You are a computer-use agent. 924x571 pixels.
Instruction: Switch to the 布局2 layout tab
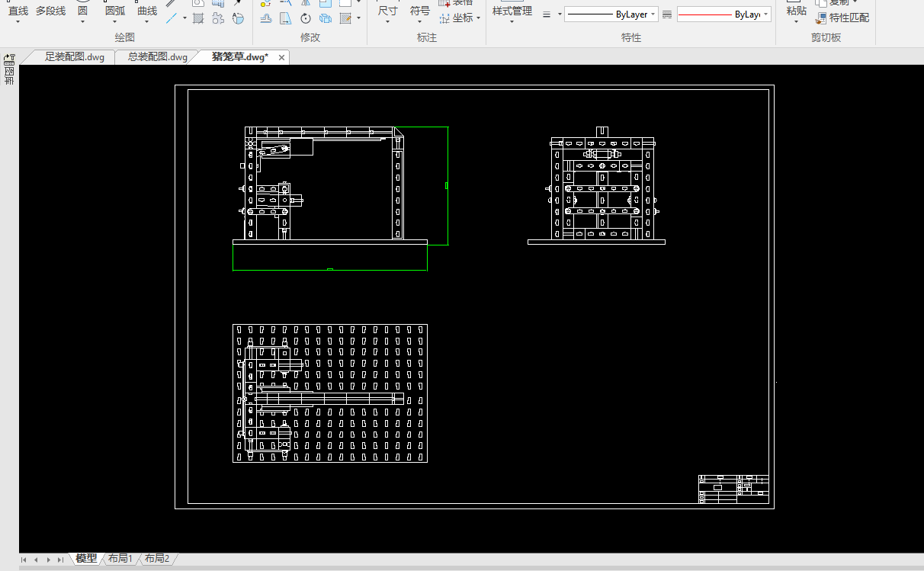coord(157,559)
